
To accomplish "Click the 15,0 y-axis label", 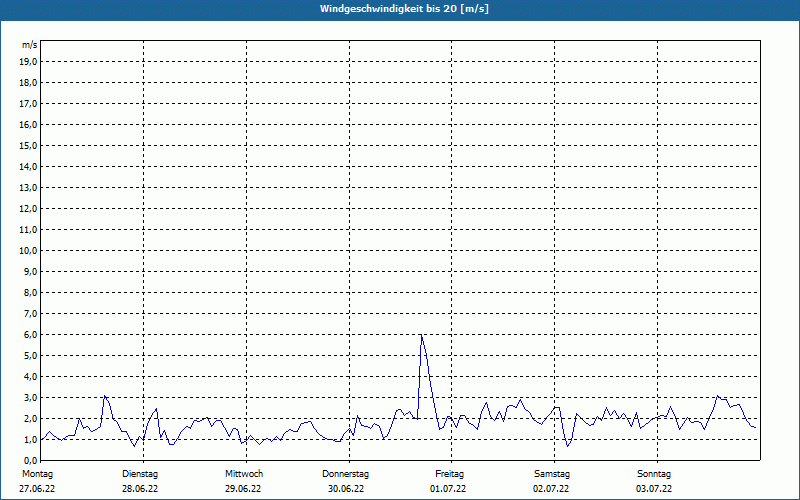I will 28,146.
